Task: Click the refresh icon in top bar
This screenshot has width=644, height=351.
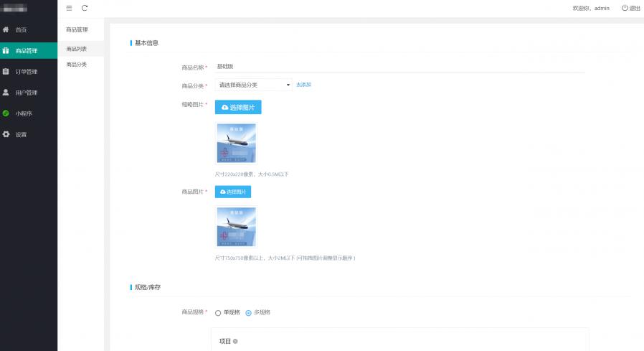Action: [85, 8]
